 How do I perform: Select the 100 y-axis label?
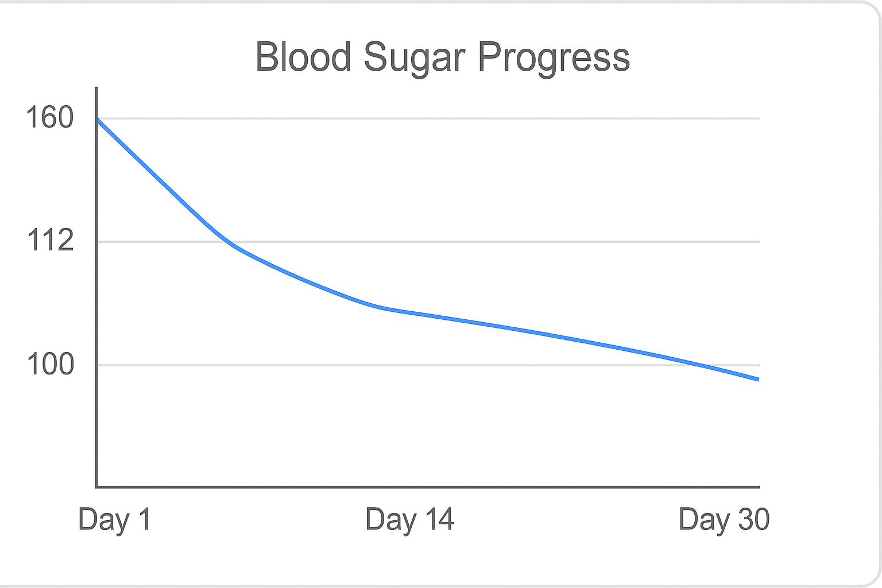tap(50, 365)
